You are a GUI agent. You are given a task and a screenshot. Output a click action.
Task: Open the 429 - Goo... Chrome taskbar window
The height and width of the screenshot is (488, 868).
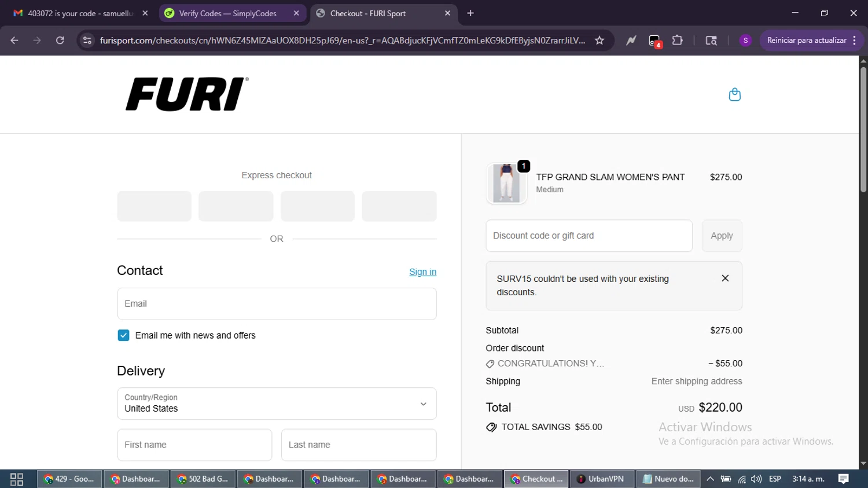pyautogui.click(x=69, y=479)
